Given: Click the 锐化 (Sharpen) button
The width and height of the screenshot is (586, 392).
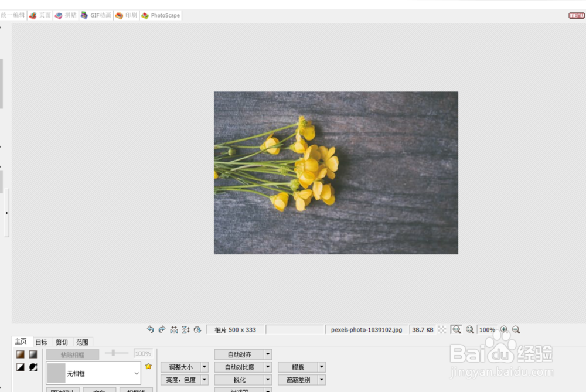Looking at the screenshot, I should [x=240, y=380].
